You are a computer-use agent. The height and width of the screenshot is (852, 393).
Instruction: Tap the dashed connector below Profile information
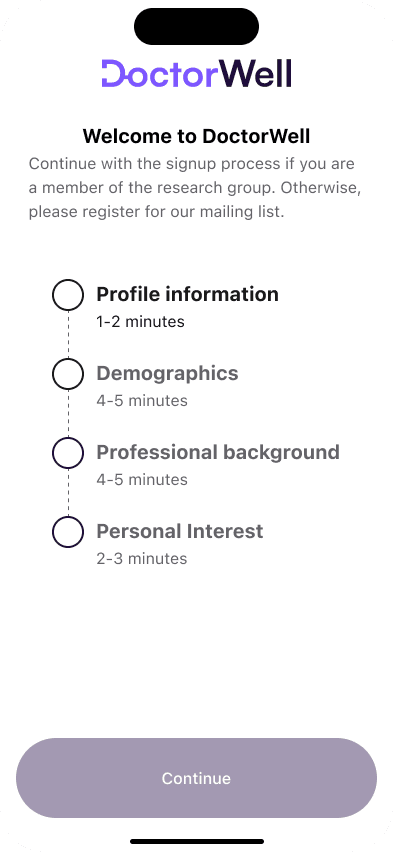coord(68,334)
